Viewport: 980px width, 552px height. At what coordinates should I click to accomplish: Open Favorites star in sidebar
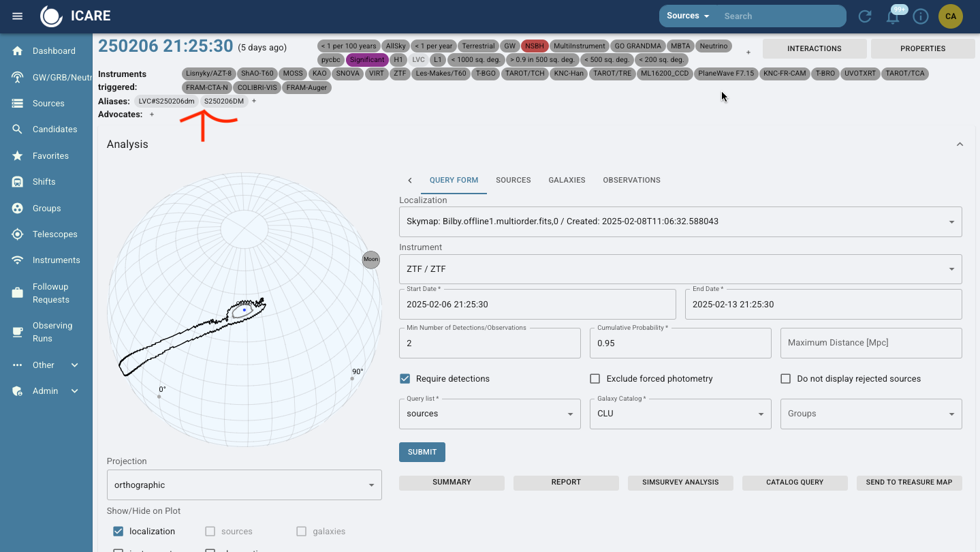coord(50,156)
